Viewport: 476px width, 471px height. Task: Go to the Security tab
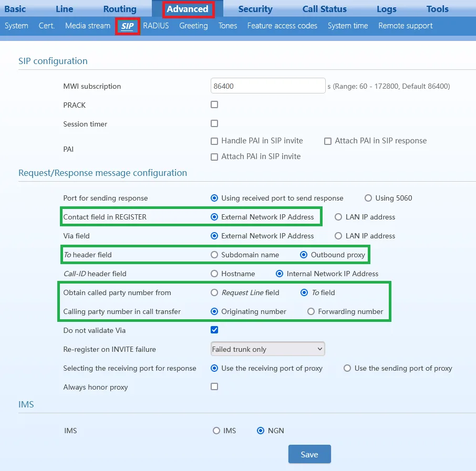pyautogui.click(x=255, y=9)
